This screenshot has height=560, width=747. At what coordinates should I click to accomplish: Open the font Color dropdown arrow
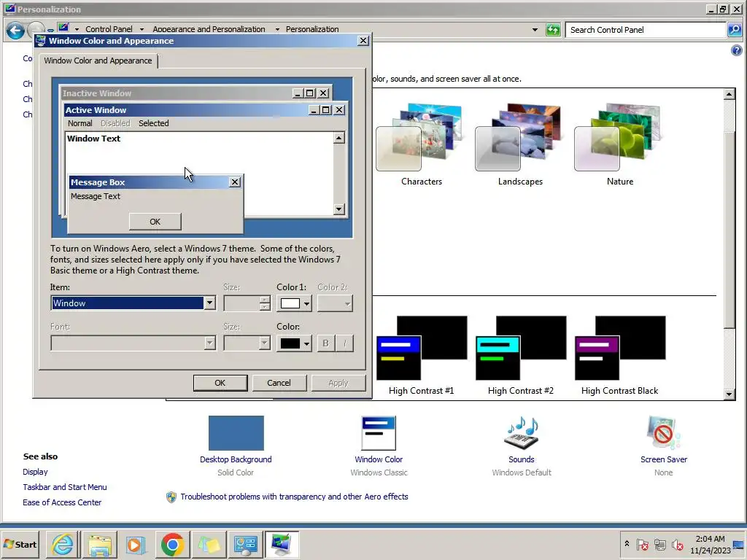click(x=306, y=343)
